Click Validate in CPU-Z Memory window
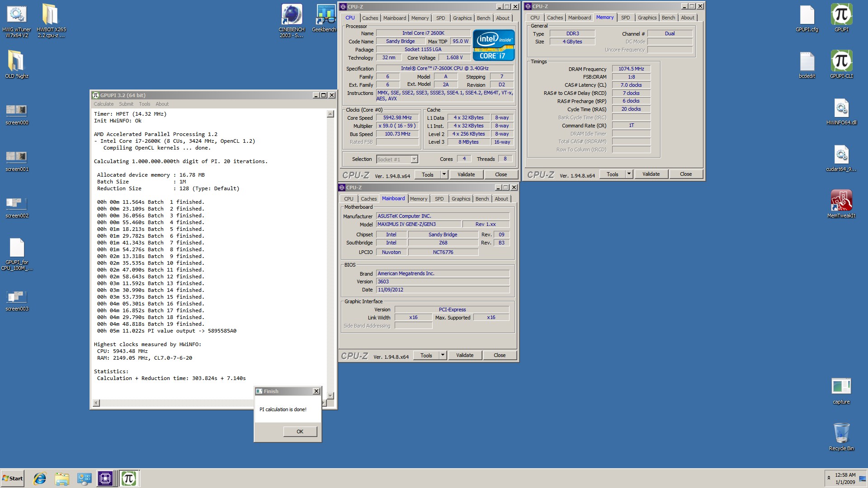The image size is (868, 488). 651,174
